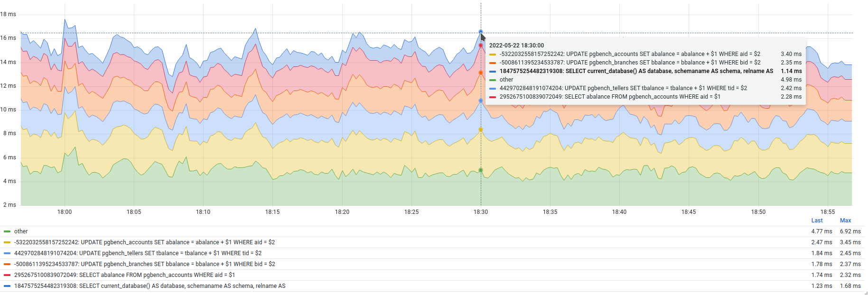Image resolution: width=868 pixels, height=295 pixels.
Task: Click the 2 ms label on the y-axis
Action: (x=9, y=205)
